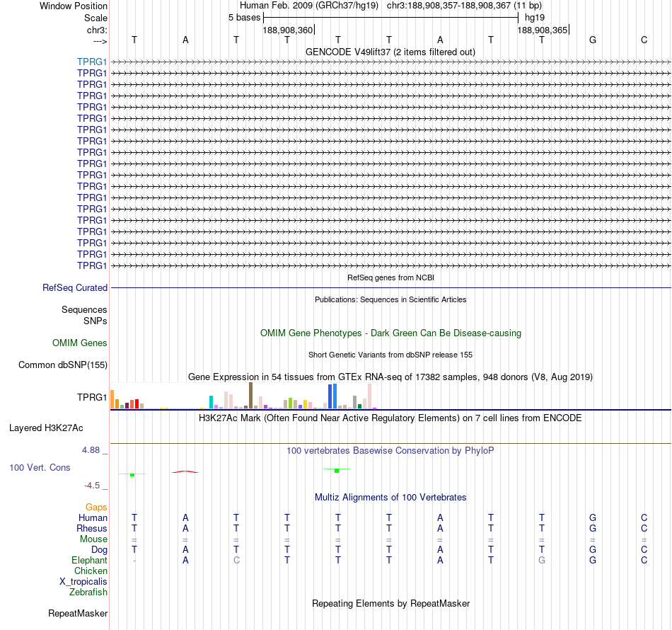Click base C in the reference sequence row
This screenshot has width=672, height=630.
(x=644, y=40)
